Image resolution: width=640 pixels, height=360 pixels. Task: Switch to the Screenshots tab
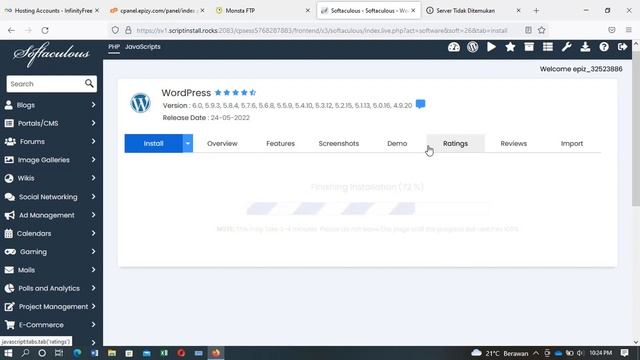coord(339,144)
